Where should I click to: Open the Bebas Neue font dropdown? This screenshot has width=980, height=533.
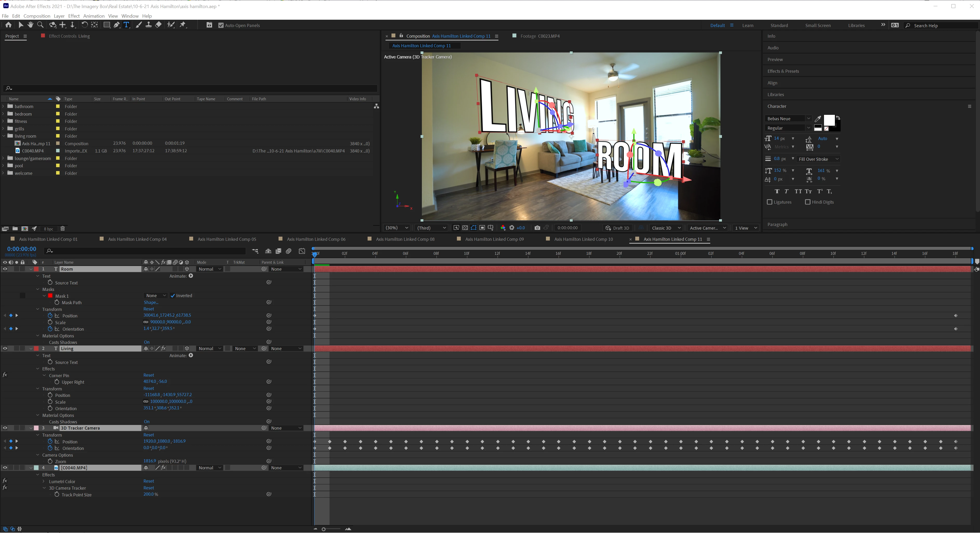808,119
